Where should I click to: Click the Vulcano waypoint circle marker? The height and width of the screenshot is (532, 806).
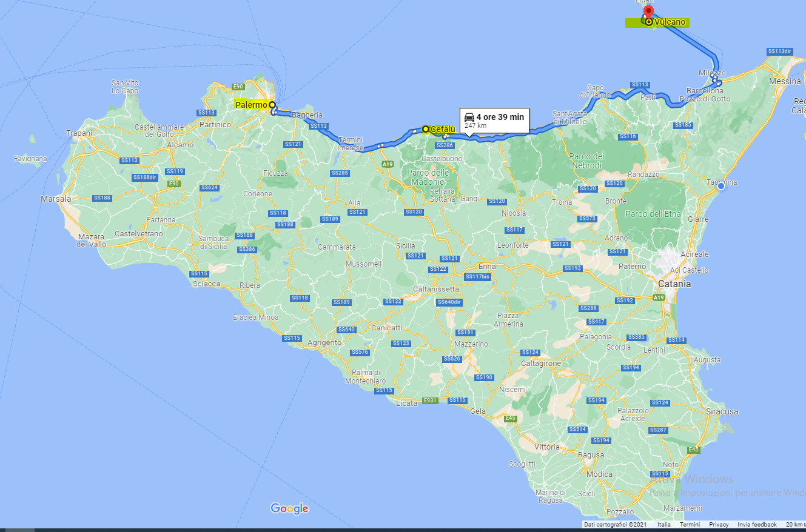coord(649,22)
